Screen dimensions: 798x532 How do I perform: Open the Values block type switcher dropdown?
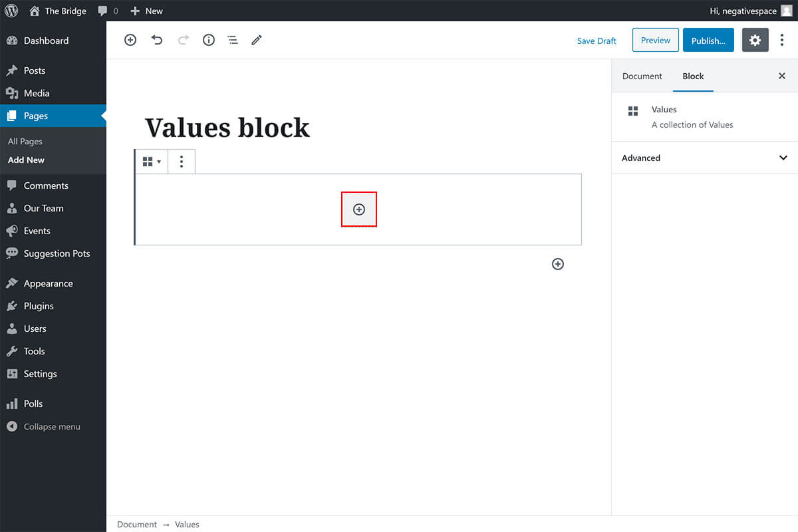[x=152, y=162]
